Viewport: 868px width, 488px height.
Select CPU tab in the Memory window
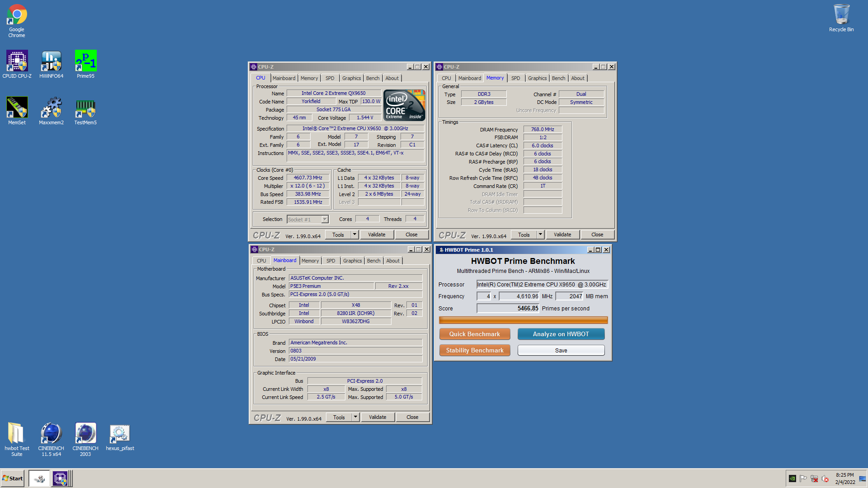tap(446, 78)
